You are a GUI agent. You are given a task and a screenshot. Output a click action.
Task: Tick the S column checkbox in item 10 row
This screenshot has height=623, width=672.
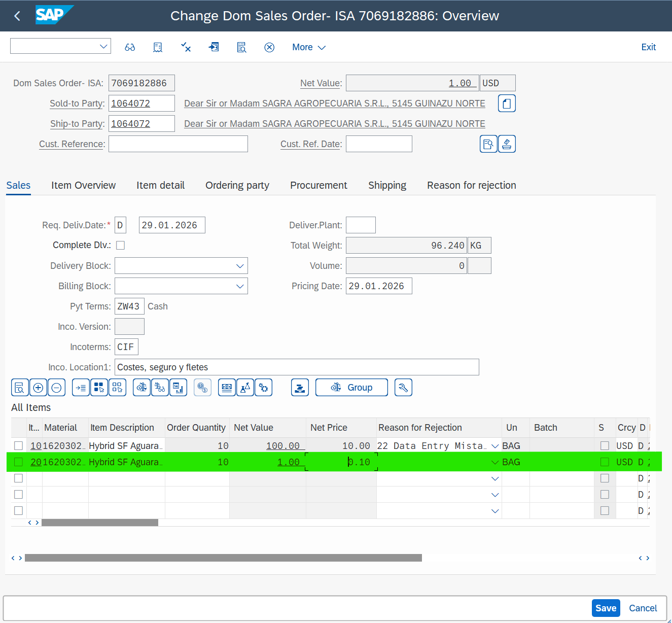pyautogui.click(x=605, y=445)
